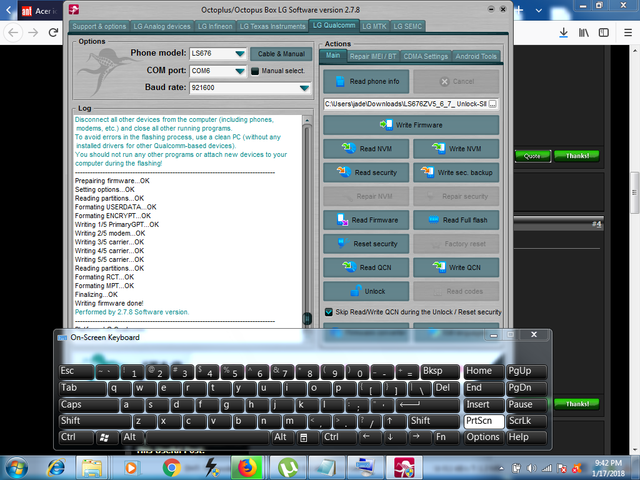This screenshot has width=640, height=480.
Task: Click the Quote button on forum page
Action: tap(533, 156)
